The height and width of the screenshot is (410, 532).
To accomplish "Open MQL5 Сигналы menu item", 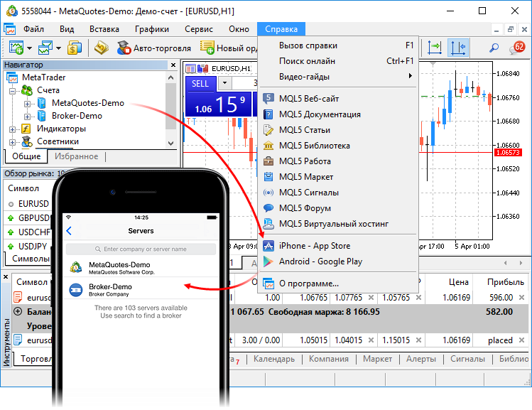I will (338, 193).
